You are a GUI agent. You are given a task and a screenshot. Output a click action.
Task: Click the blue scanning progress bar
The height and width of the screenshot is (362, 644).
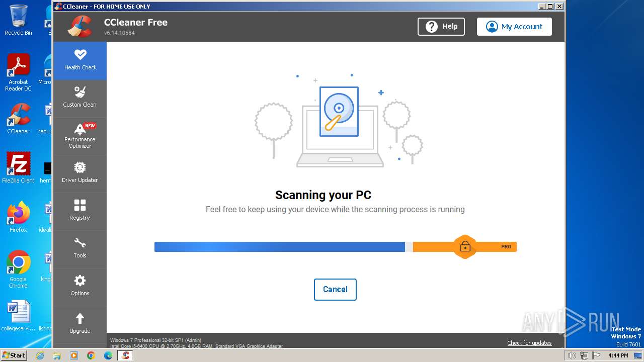[280, 247]
